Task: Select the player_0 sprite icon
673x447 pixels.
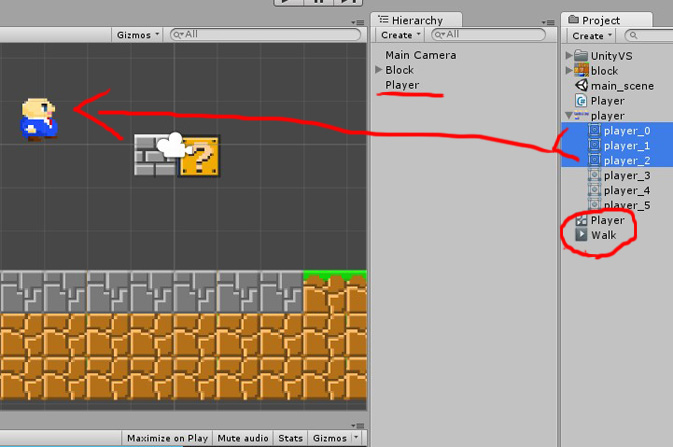Action: tap(594, 130)
